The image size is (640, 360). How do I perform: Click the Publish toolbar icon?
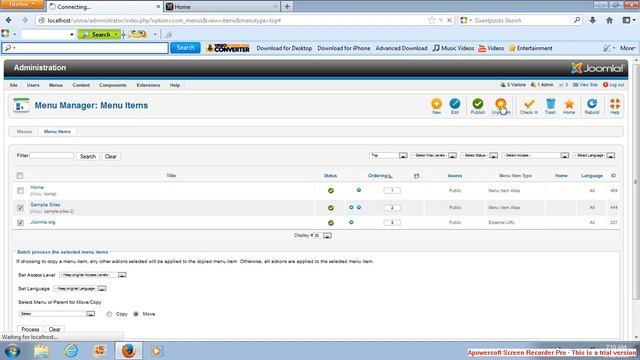(x=478, y=106)
